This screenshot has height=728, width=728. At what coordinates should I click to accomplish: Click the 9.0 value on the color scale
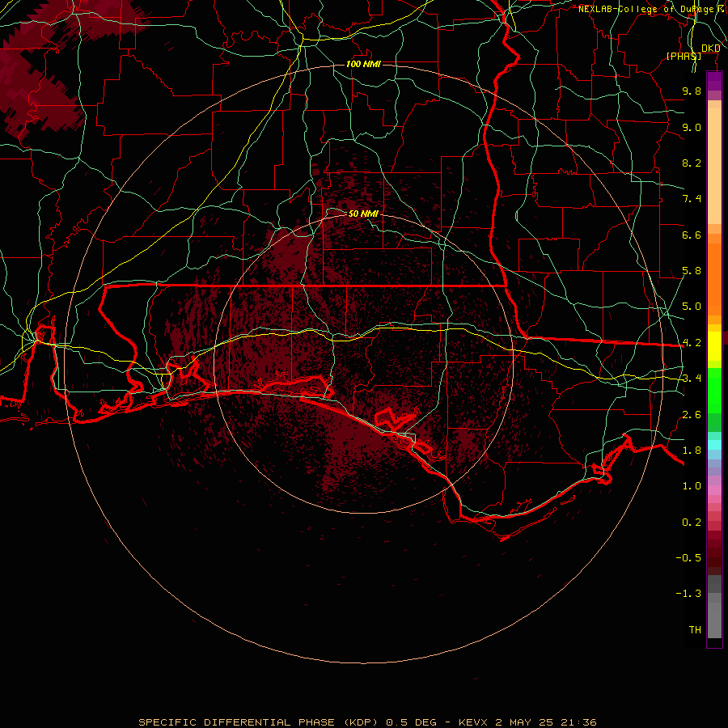(x=692, y=127)
